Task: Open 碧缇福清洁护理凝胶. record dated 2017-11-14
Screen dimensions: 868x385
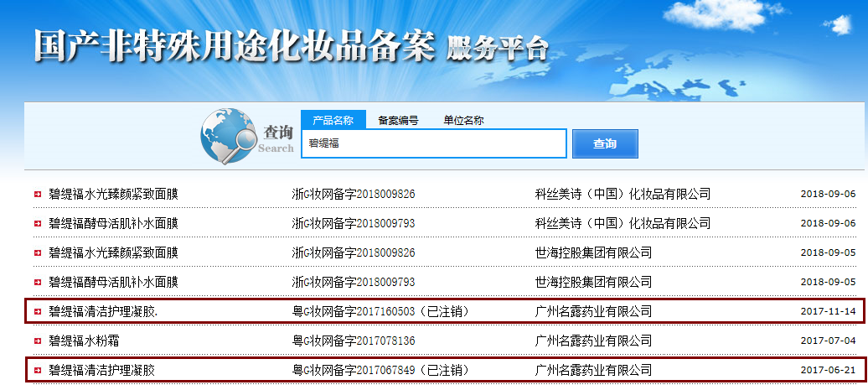Action: pos(103,311)
